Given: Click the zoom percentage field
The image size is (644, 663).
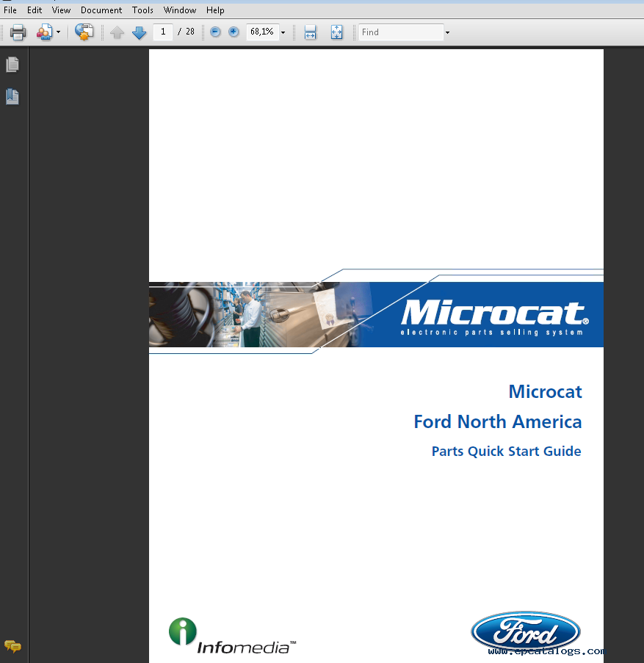Looking at the screenshot, I should pos(262,32).
